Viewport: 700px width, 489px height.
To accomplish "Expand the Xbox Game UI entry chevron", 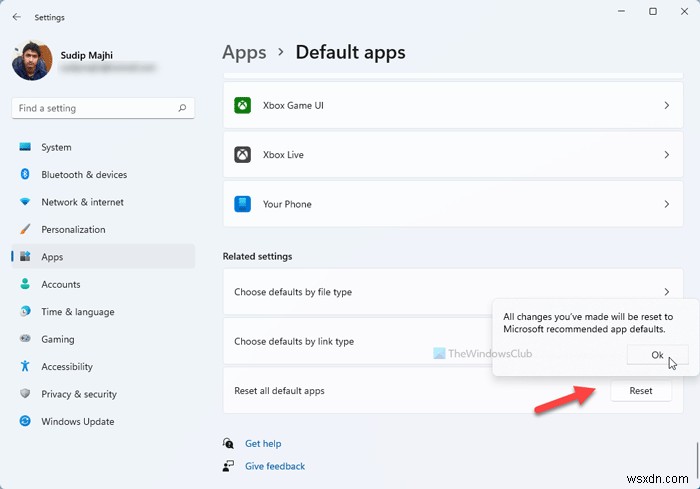I will click(x=666, y=106).
